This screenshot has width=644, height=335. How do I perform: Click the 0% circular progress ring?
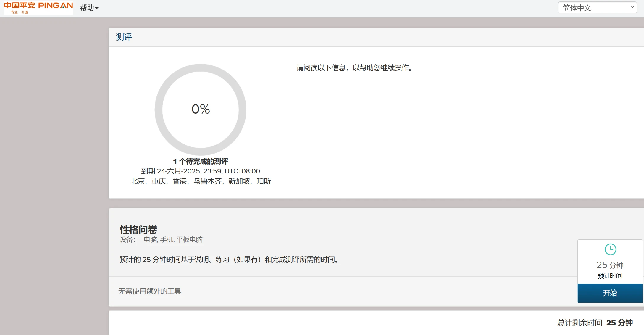159,109
